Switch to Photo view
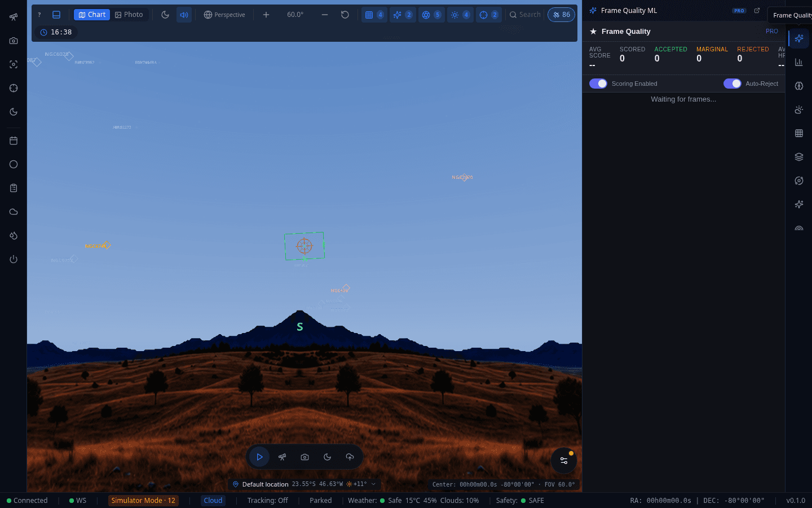The image size is (812, 508). [129, 15]
